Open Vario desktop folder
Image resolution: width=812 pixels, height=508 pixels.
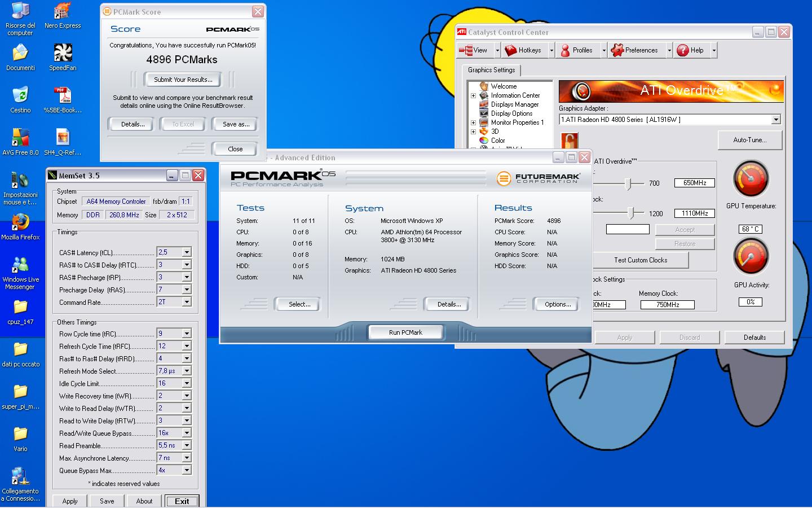[x=20, y=439]
